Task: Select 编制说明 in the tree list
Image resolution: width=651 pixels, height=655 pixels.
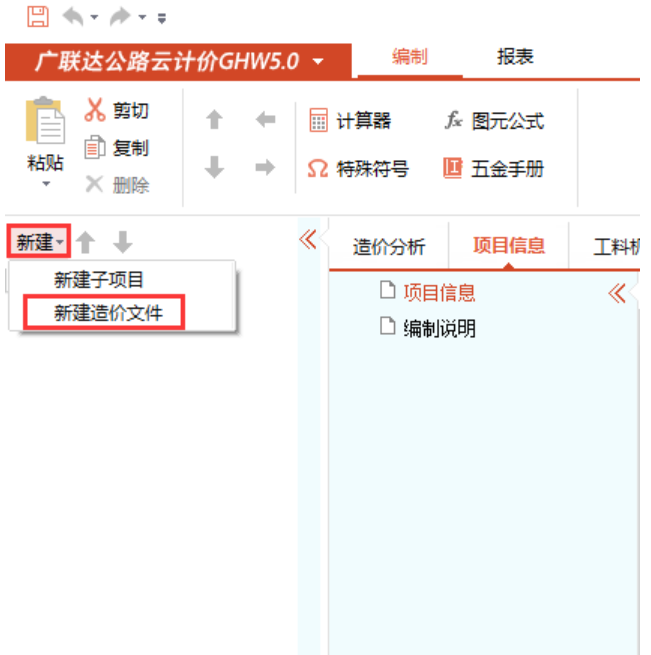Action: pyautogui.click(x=439, y=327)
